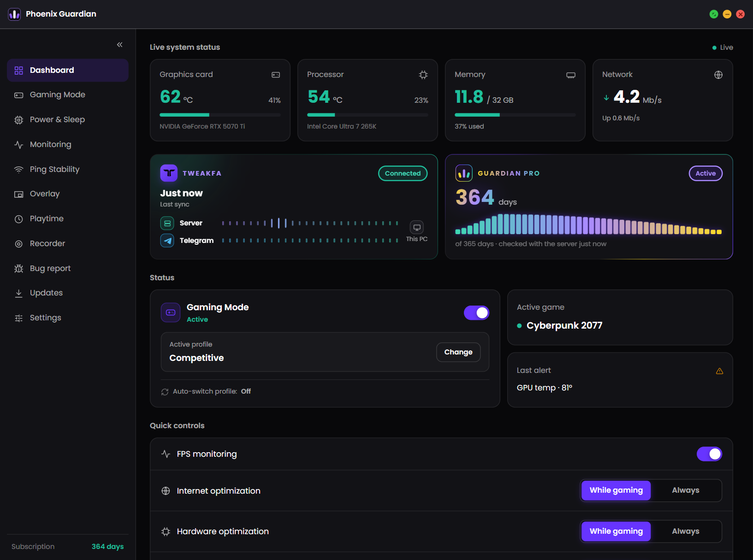This screenshot has height=560, width=753.
Task: Click the Live status indicator
Action: [723, 47]
